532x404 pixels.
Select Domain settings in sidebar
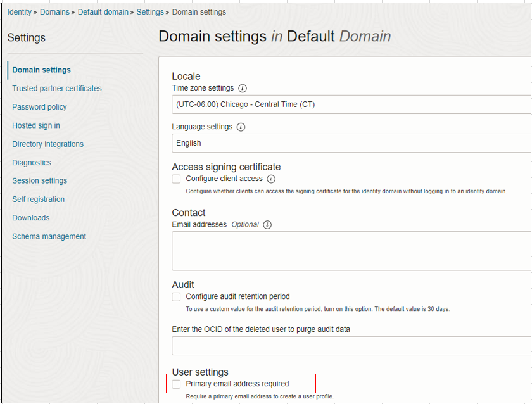41,70
